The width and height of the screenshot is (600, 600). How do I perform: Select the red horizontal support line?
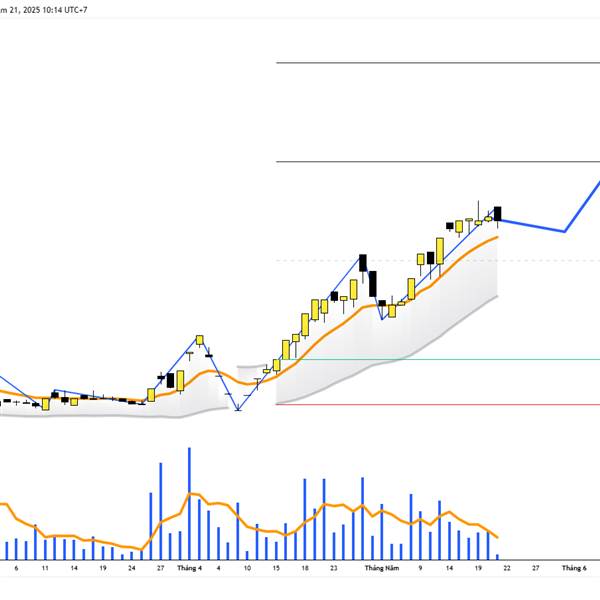tap(438, 404)
